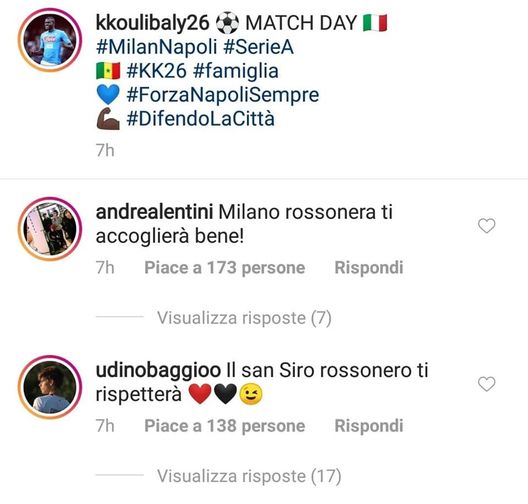Open the #KK26 hashtag
The image size is (528, 504).
[x=156, y=71]
